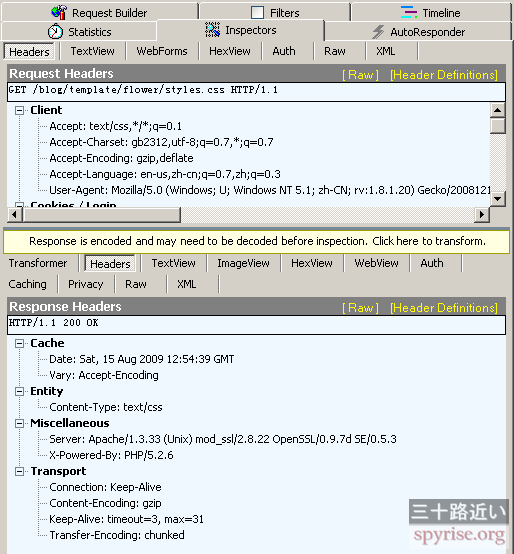Collapse the Entity response group
This screenshot has width=514, height=554.
point(19,391)
